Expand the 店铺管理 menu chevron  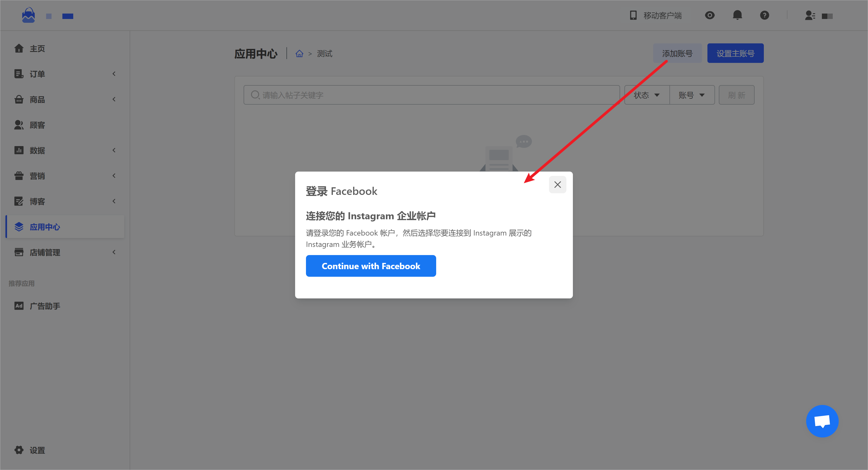click(x=114, y=252)
